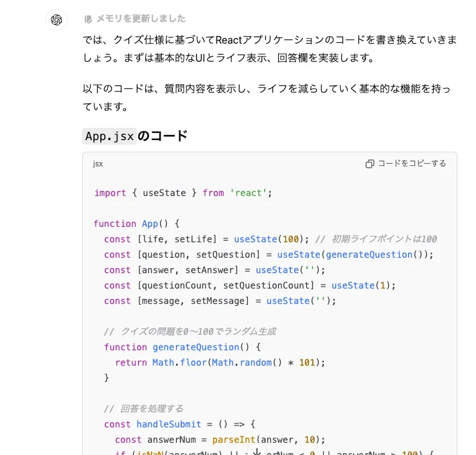Click the import useState code line
This screenshot has width=476, height=455.
[x=183, y=193]
